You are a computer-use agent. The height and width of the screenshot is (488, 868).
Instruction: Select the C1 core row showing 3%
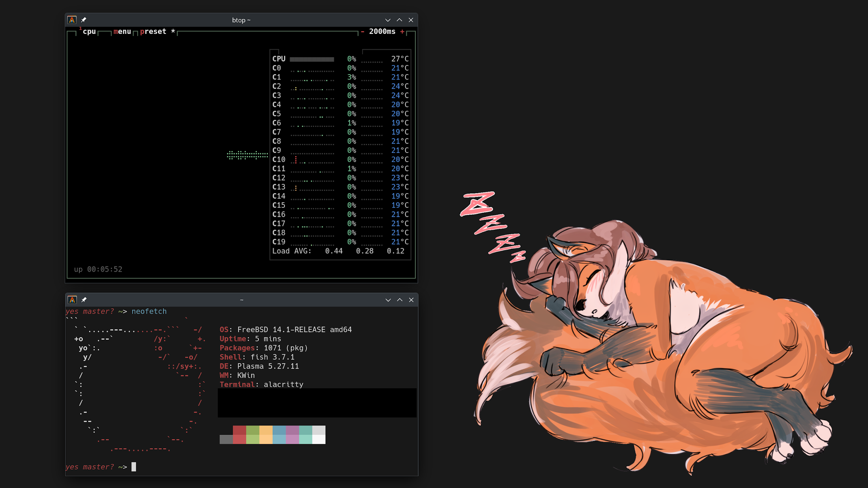pyautogui.click(x=340, y=77)
